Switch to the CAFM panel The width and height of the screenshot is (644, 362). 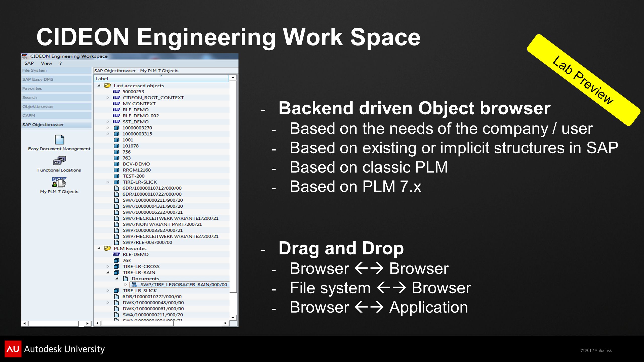coord(57,116)
